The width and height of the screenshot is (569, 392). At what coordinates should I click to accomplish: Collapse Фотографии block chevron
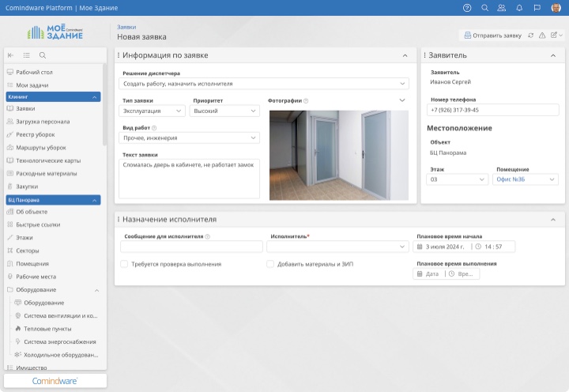pyautogui.click(x=402, y=100)
